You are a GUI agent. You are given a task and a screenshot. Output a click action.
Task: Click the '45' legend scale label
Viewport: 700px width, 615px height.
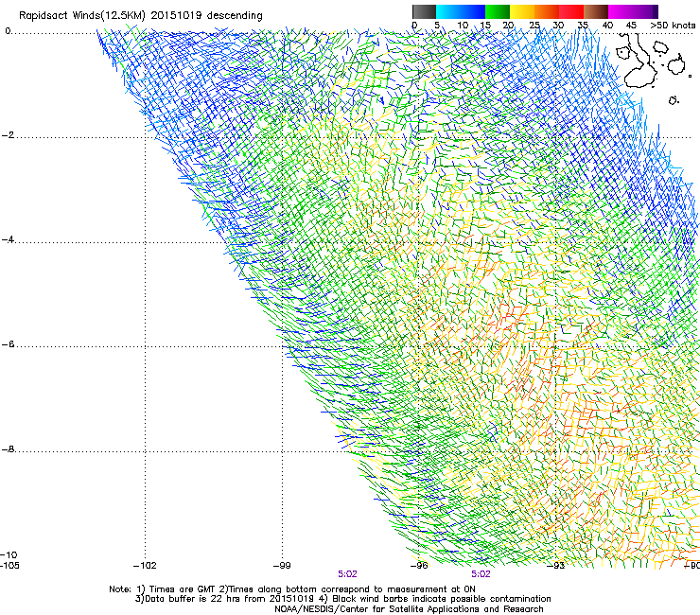(631, 25)
